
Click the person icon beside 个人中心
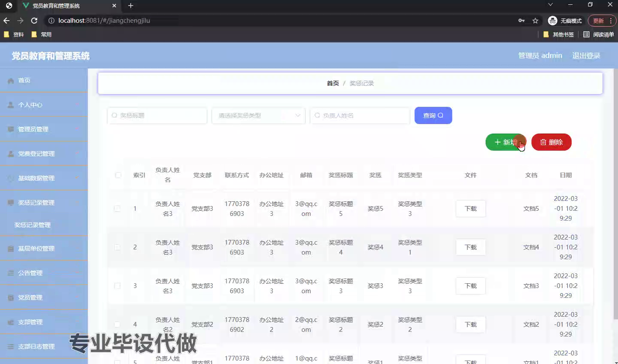pos(11,105)
